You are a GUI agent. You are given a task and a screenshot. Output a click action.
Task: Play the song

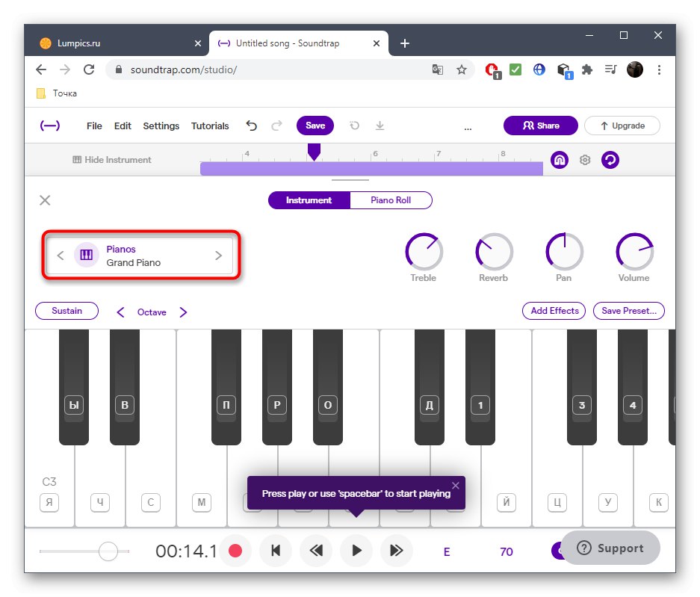pyautogui.click(x=356, y=551)
